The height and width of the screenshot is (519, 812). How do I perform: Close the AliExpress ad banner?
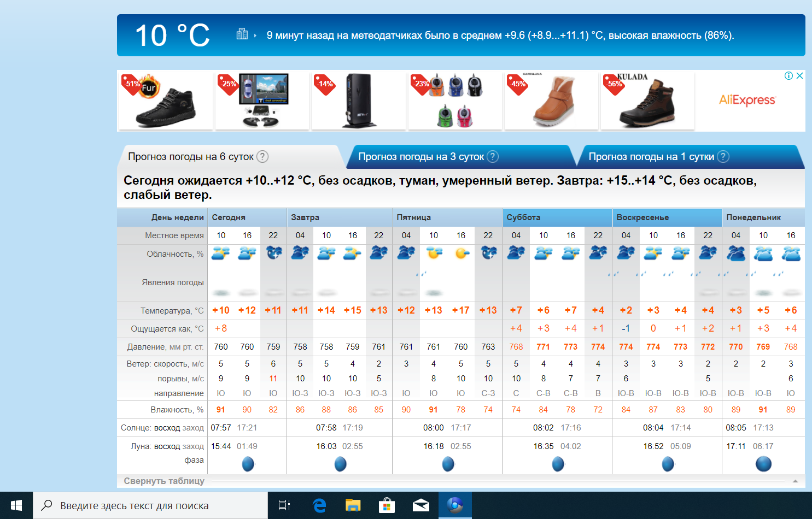[799, 76]
